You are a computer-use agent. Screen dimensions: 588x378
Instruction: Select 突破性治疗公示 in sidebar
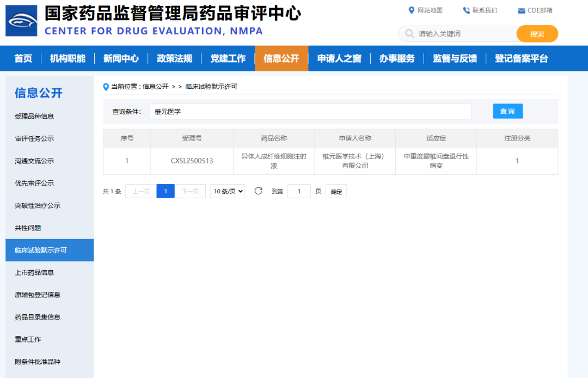(50, 205)
